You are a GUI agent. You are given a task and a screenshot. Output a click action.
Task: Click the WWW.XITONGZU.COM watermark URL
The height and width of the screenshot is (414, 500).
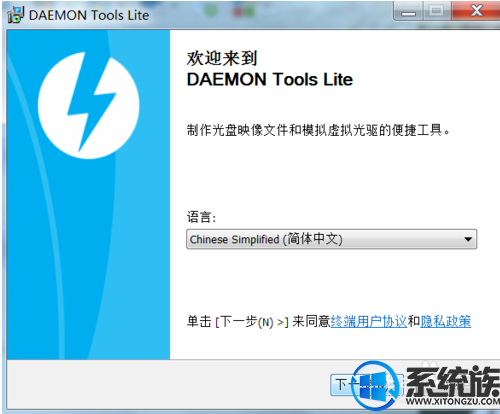click(453, 402)
